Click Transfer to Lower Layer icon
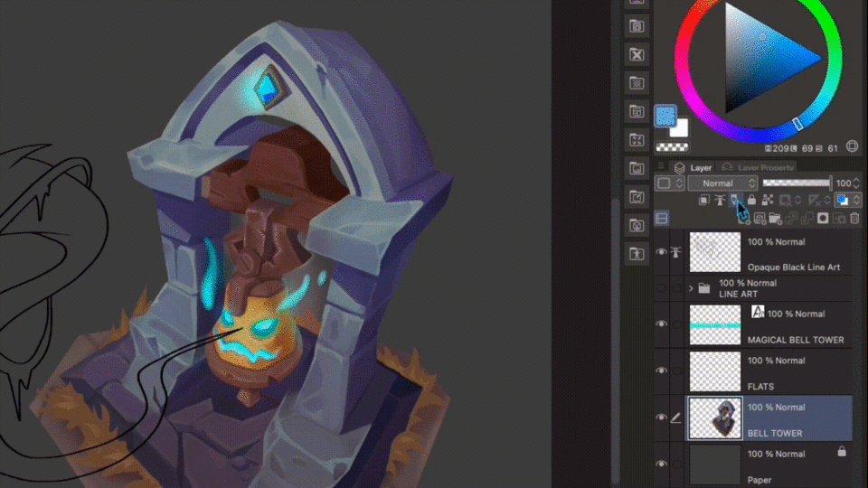Screen dimensions: 868x488 pyautogui.click(x=791, y=219)
